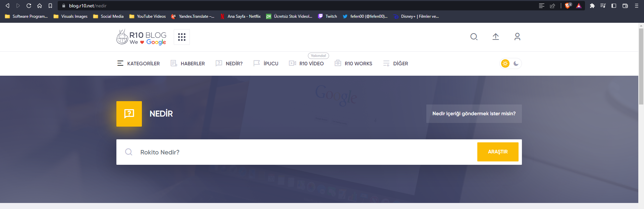The image size is (644, 209).
Task: Enable reader mode from the address bar
Action: tap(541, 6)
